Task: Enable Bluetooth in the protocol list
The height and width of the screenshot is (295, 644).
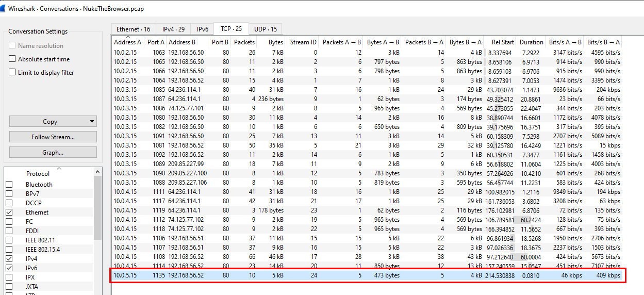Action: tap(9, 185)
